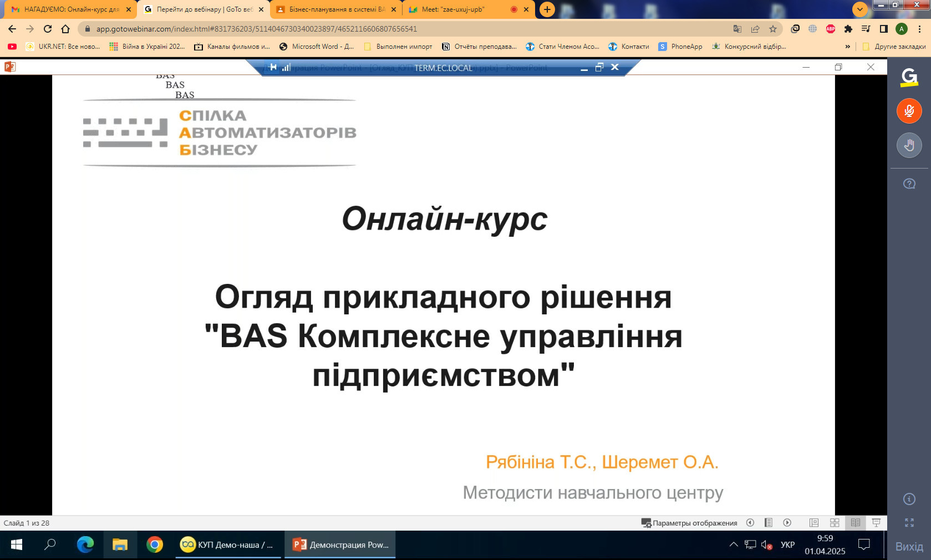Viewport: 931px width, 560px height.
Task: Launch Microsoft Edge from taskbar
Action: coord(85,545)
